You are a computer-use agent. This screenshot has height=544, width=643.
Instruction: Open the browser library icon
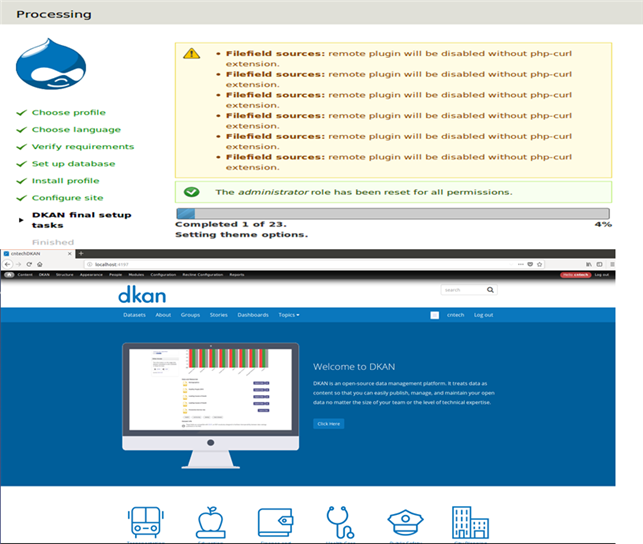coord(589,264)
